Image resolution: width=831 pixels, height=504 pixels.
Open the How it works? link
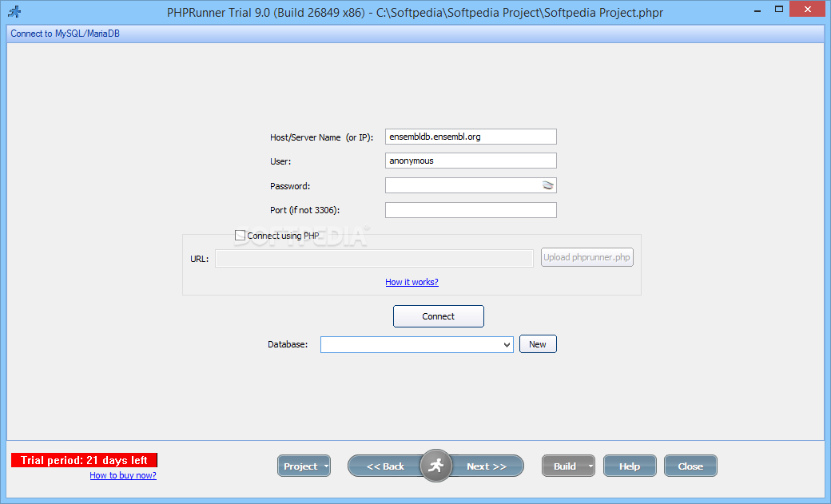click(x=412, y=282)
